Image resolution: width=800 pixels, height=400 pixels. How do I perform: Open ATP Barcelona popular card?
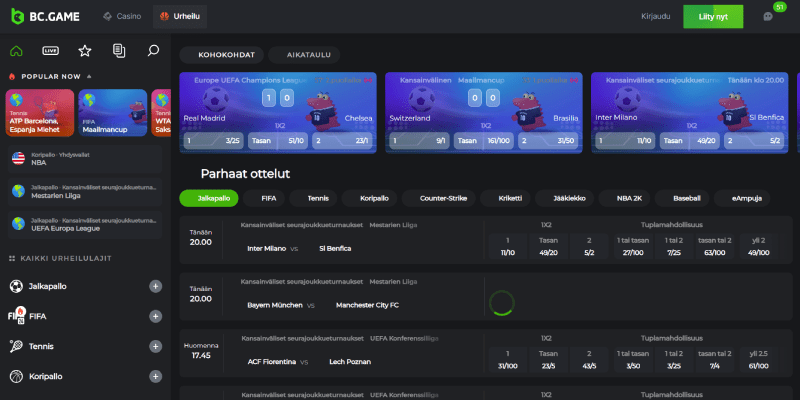tap(40, 113)
